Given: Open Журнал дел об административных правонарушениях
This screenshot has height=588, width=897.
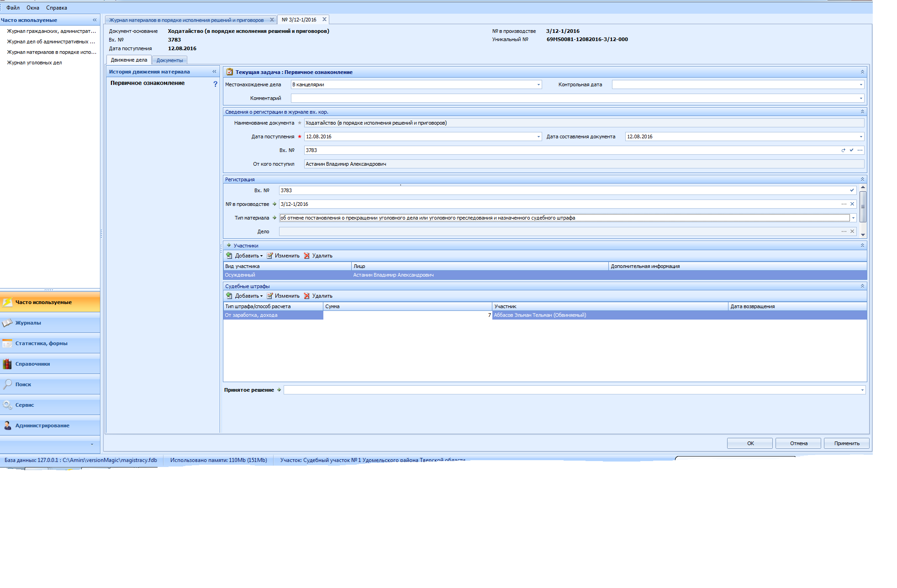Looking at the screenshot, I should (x=51, y=42).
